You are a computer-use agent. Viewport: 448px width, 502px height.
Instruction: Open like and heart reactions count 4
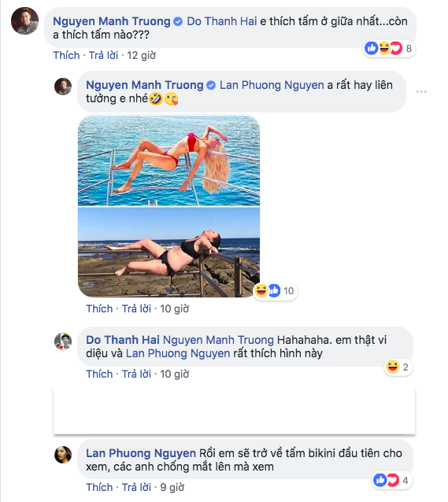click(x=392, y=480)
